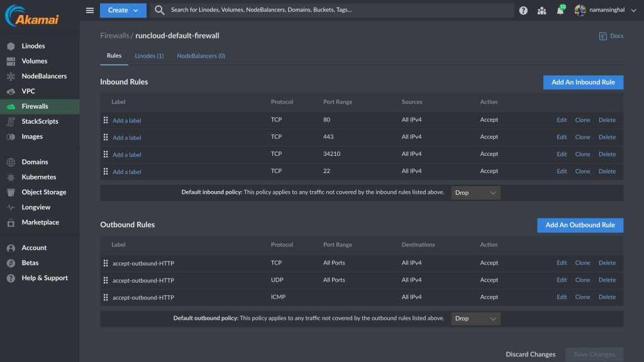Click the StackScripts sidebar icon
Viewport: 644px width, 362px height.
[11, 121]
